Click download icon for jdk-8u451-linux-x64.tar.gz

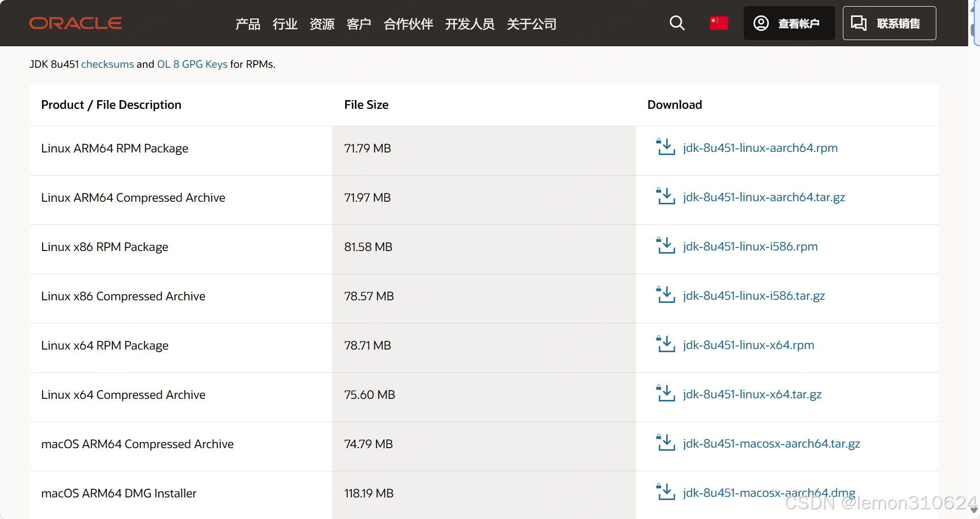point(666,393)
